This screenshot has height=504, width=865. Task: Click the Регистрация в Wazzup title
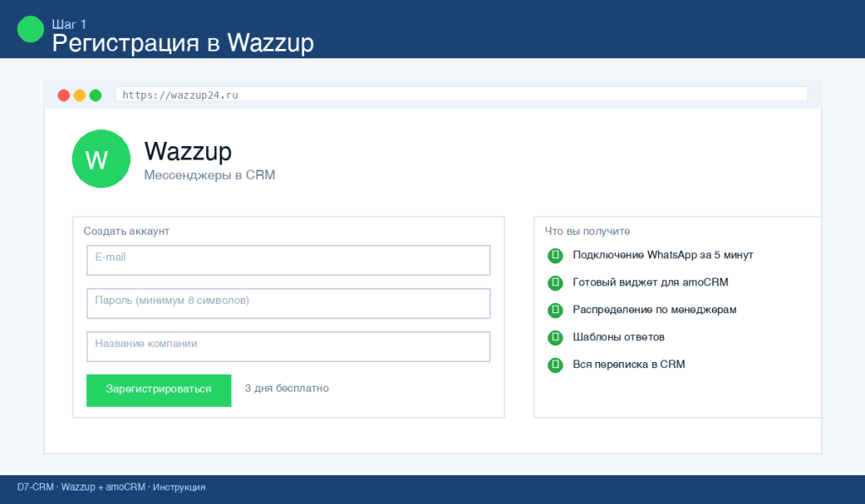[x=183, y=43]
